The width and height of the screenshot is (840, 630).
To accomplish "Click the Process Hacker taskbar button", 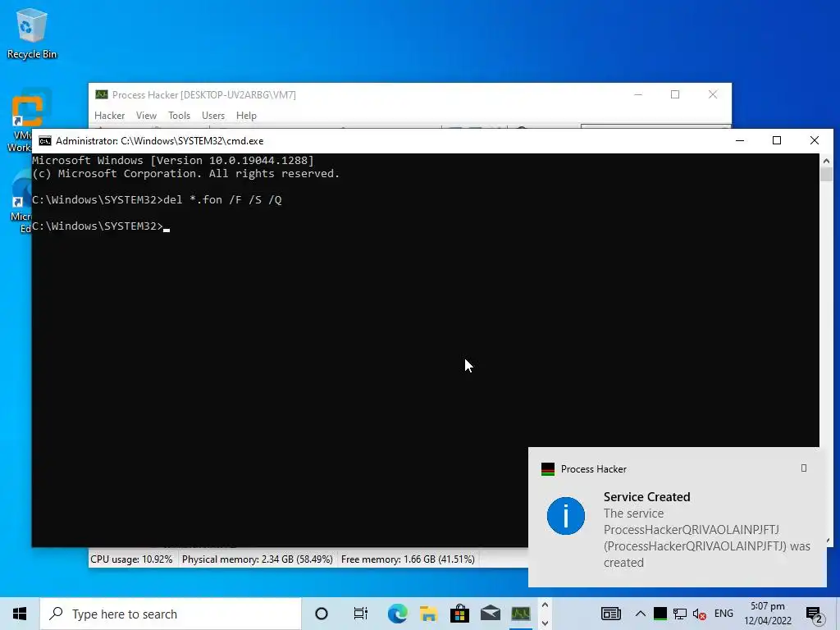I will pyautogui.click(x=521, y=614).
